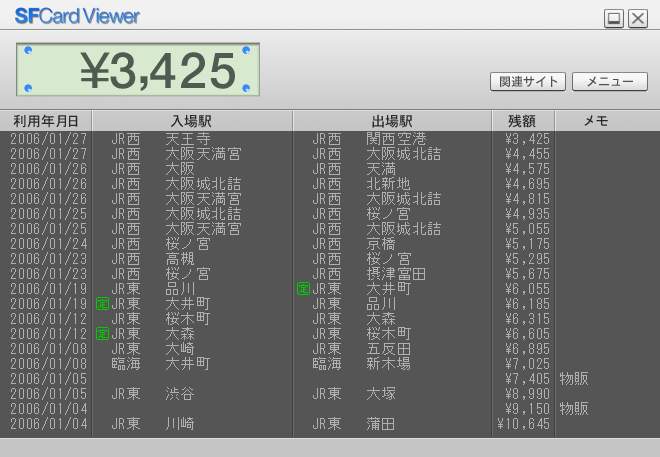
Task: Click the ¥5,675 balance cell
Action: point(527,274)
